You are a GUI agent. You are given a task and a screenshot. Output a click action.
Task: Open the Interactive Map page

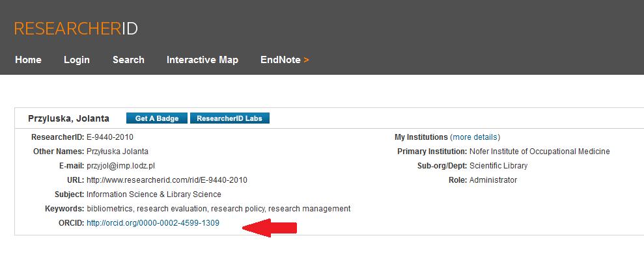tap(203, 60)
